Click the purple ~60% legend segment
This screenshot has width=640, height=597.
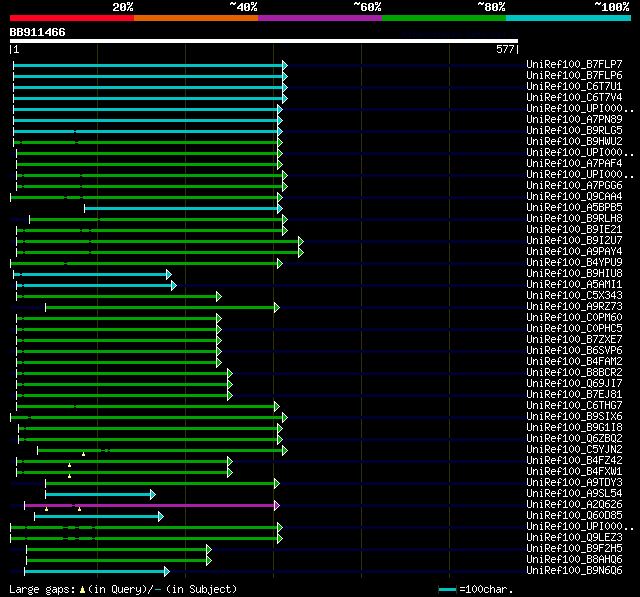[x=320, y=18]
